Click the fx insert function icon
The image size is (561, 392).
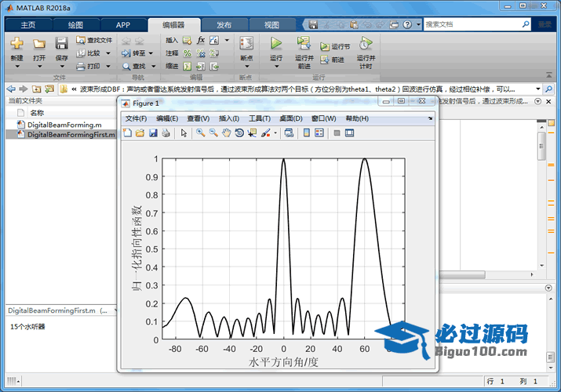201,40
